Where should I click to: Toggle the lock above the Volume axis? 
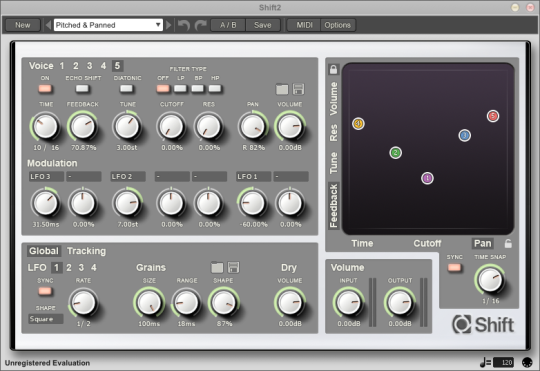[x=333, y=69]
